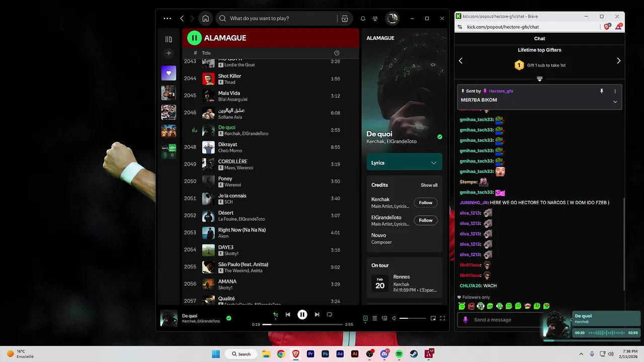Screen dimensions: 644x362
Task: Open the Chat tab header in Kick window
Action: pos(539,38)
